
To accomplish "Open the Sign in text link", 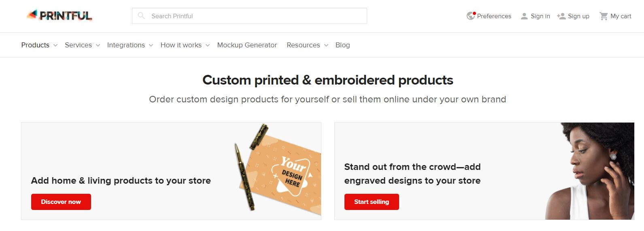I will point(540,16).
